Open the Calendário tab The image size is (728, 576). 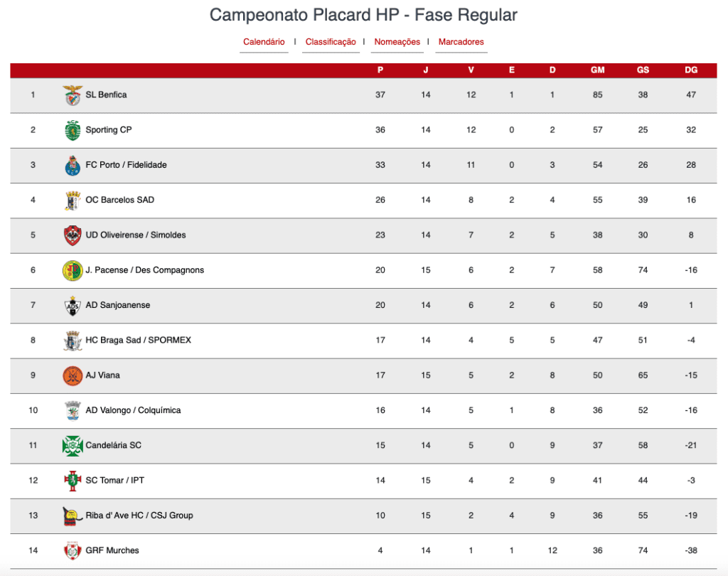264,42
